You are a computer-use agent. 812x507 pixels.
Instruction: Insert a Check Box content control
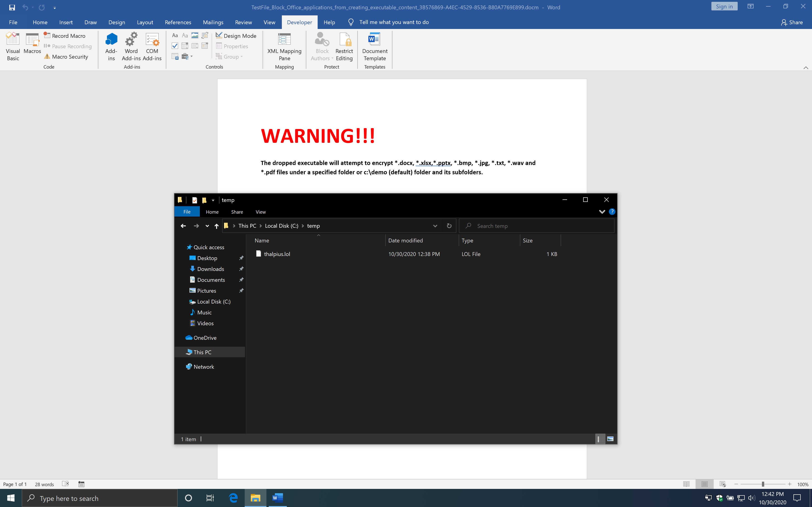click(x=175, y=45)
